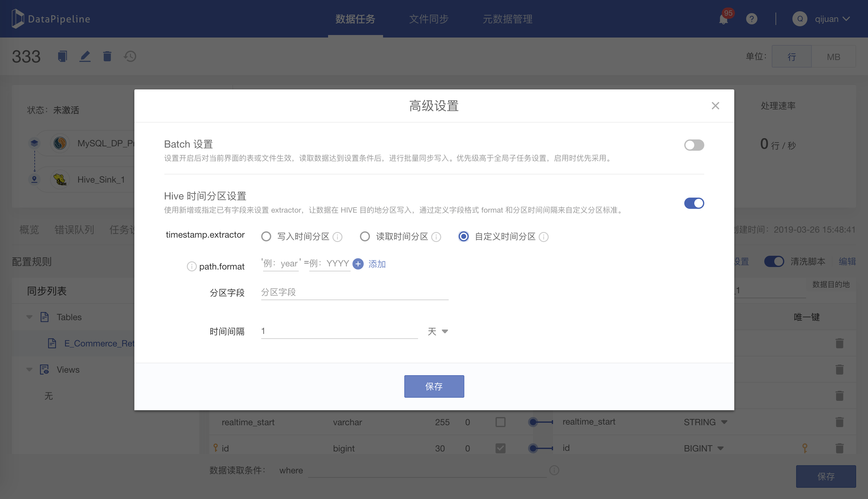Open the help question mark icon

(751, 19)
